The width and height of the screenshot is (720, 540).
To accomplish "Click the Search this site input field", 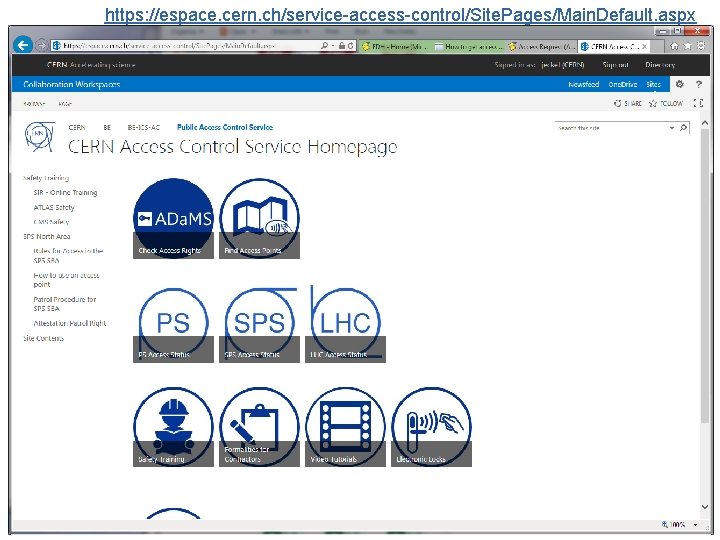I will pyautogui.click(x=611, y=128).
